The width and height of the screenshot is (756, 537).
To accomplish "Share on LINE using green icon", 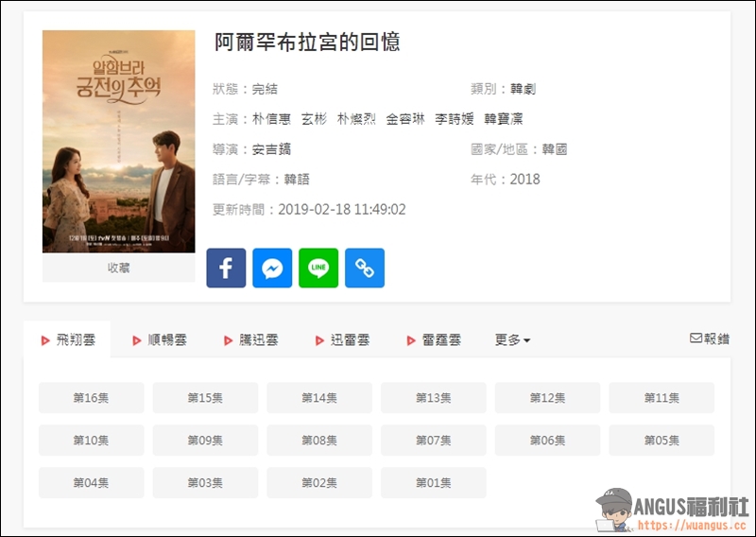I will pyautogui.click(x=318, y=268).
